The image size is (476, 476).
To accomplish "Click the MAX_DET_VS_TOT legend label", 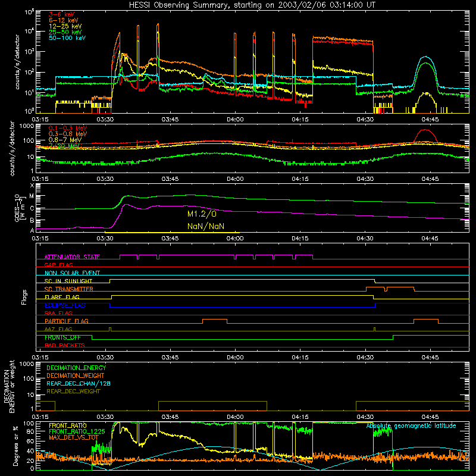I will click(74, 437).
